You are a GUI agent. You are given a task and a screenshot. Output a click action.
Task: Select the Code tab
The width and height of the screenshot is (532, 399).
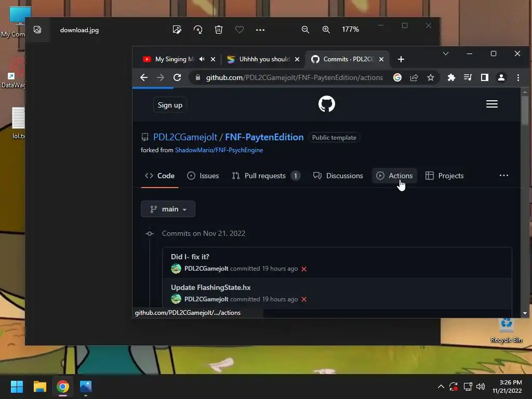[160, 176]
